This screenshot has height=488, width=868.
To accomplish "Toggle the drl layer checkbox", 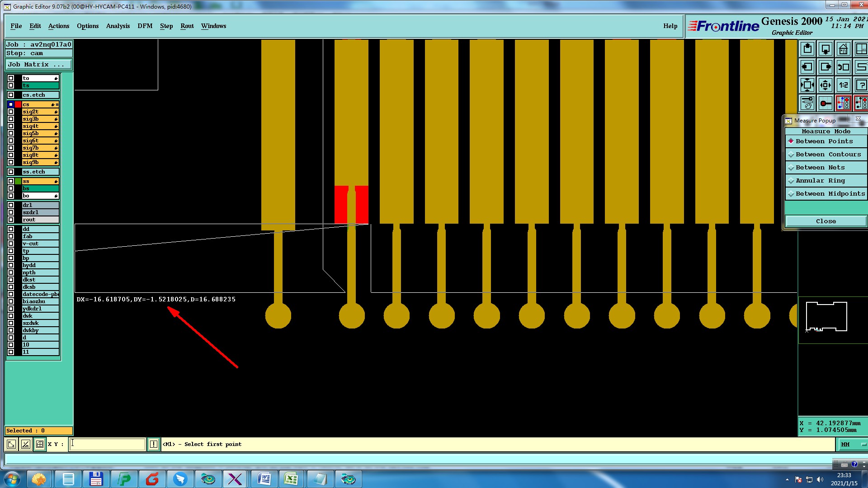I will pos(11,205).
